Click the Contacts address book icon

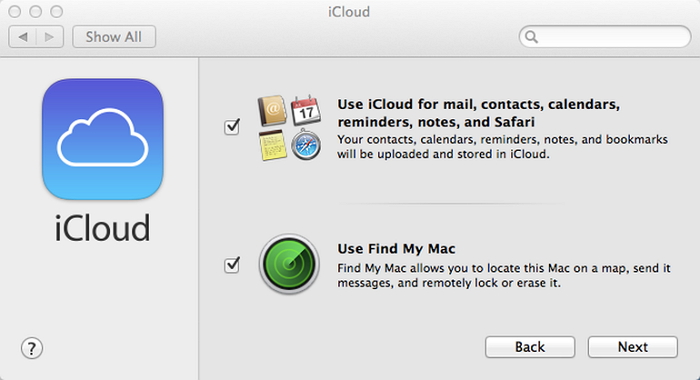point(272,110)
